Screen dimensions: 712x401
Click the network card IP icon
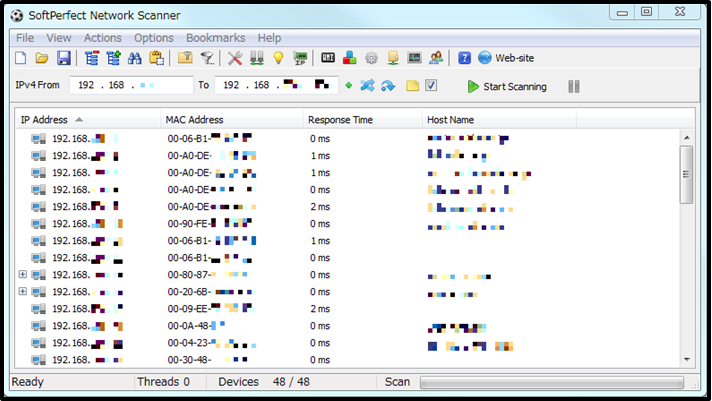tap(300, 58)
